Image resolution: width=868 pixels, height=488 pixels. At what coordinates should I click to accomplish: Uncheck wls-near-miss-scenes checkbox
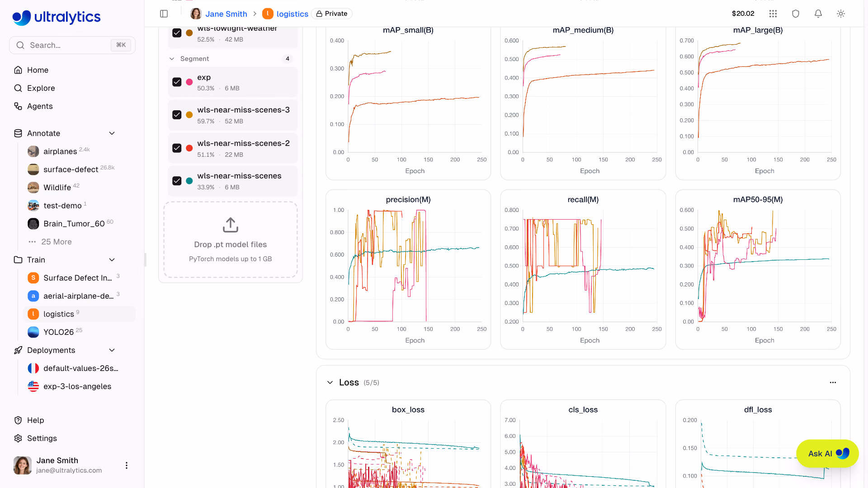point(177,181)
